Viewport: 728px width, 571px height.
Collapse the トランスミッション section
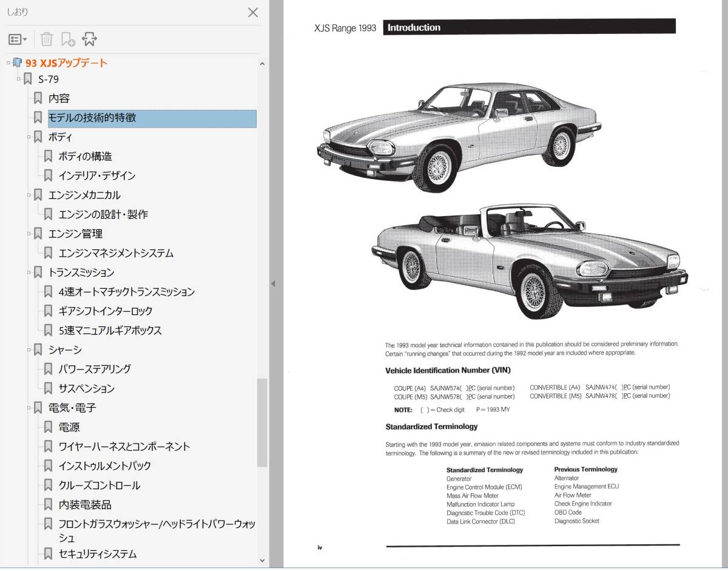29,272
